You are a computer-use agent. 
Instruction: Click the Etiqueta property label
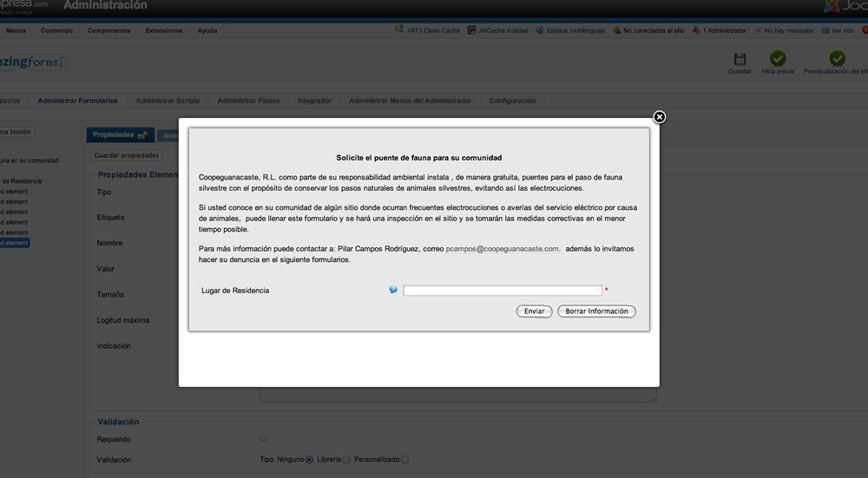click(110, 218)
